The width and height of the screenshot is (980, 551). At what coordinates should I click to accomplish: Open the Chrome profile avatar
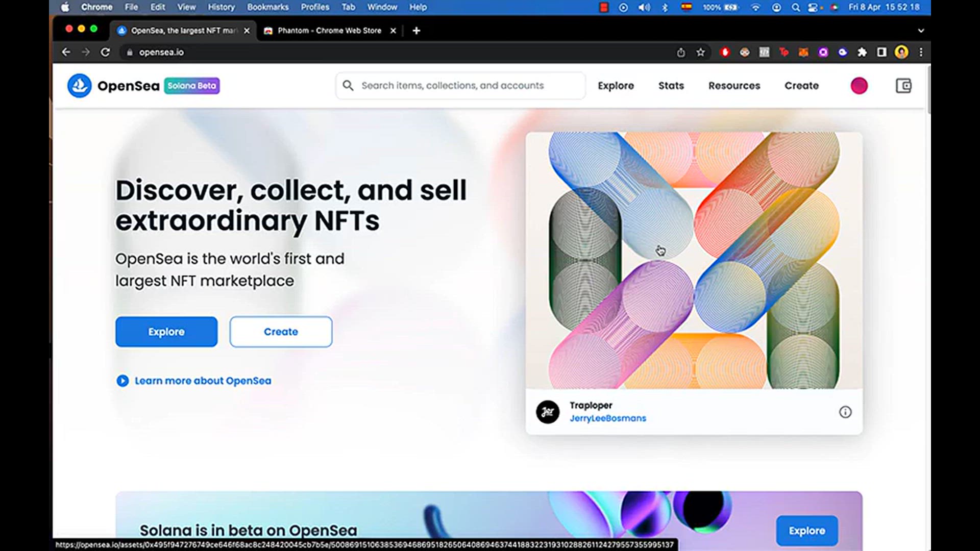(x=901, y=52)
